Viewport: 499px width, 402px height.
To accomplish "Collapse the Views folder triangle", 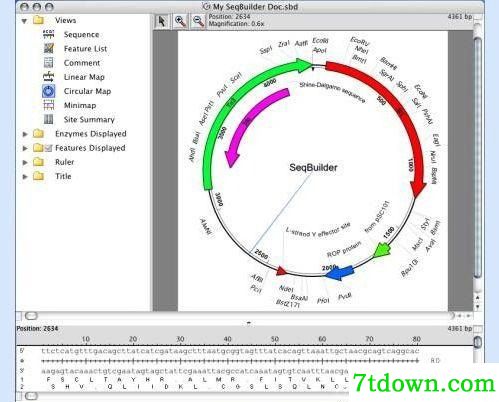I will tap(24, 21).
